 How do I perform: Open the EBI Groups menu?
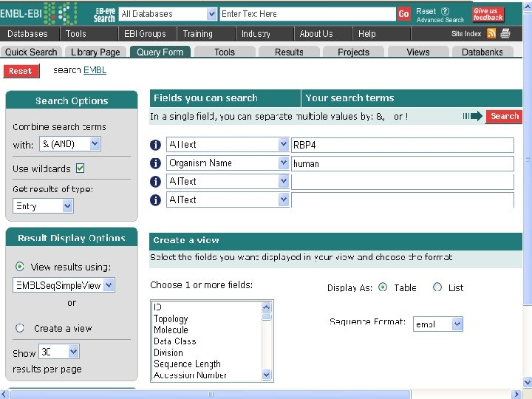pyautogui.click(x=145, y=33)
